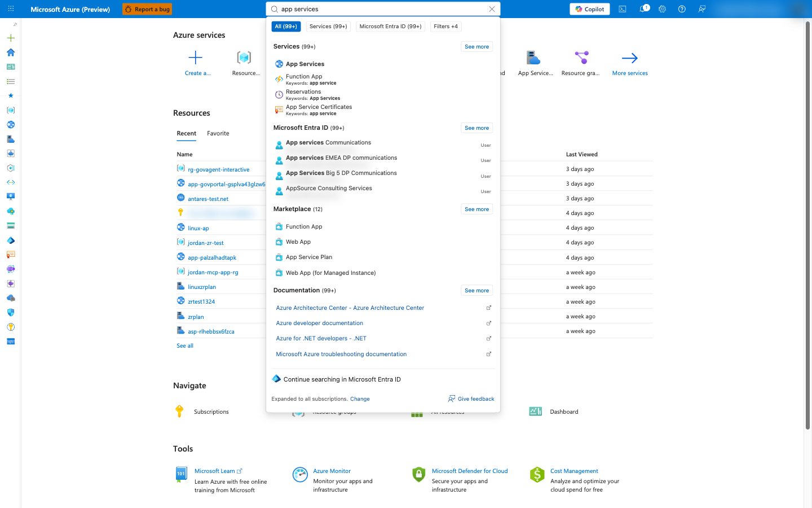Viewport: 812px width, 508px height.
Task: Open rg-govagent-interactive resource
Action: coord(219,169)
